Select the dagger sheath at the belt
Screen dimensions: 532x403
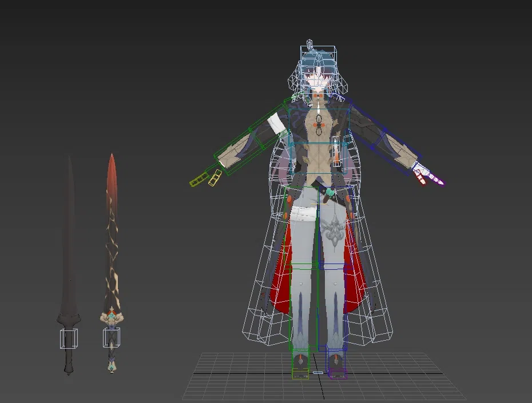coord(332,194)
